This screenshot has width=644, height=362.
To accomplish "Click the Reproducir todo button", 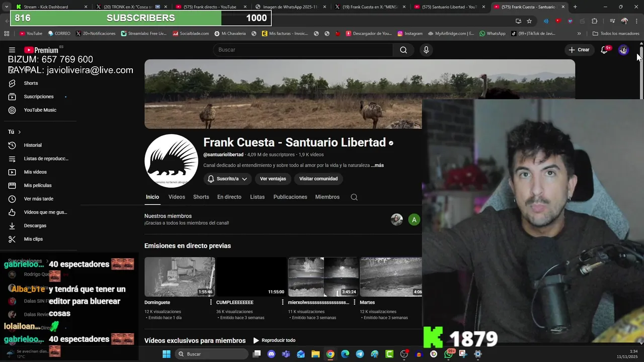I will click(274, 340).
